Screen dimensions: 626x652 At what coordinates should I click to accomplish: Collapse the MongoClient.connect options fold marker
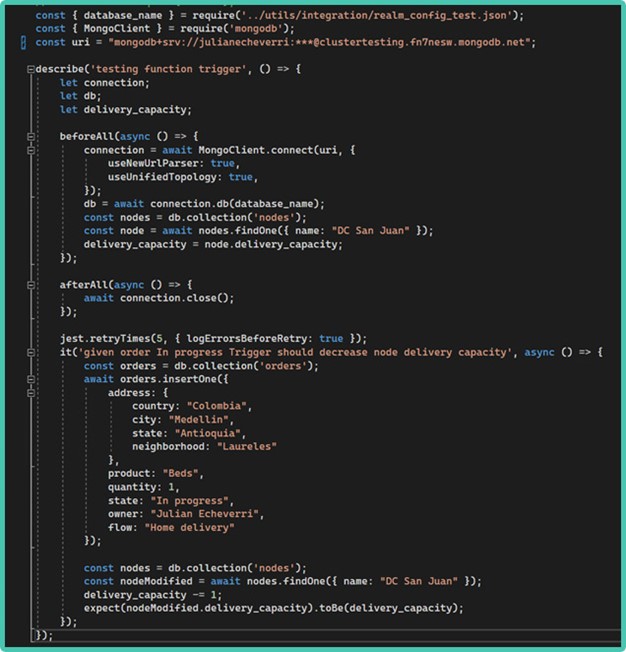[30, 150]
